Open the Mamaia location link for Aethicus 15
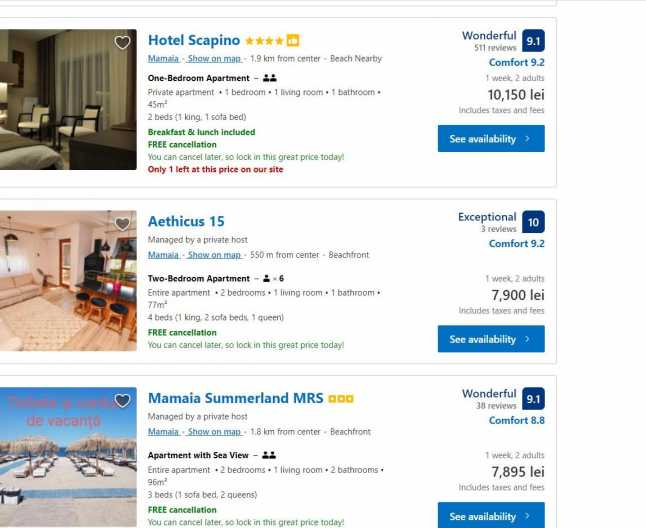This screenshot has height=528, width=646. (163, 255)
